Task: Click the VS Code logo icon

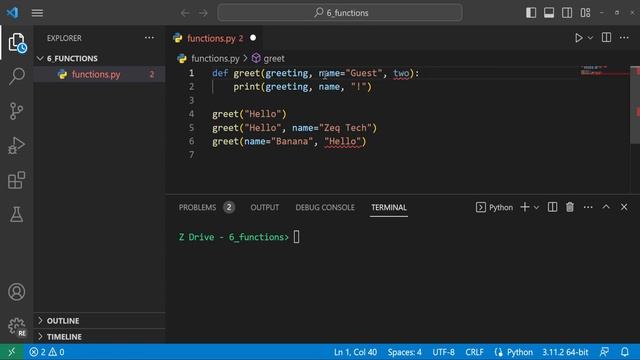Action: click(x=12, y=13)
